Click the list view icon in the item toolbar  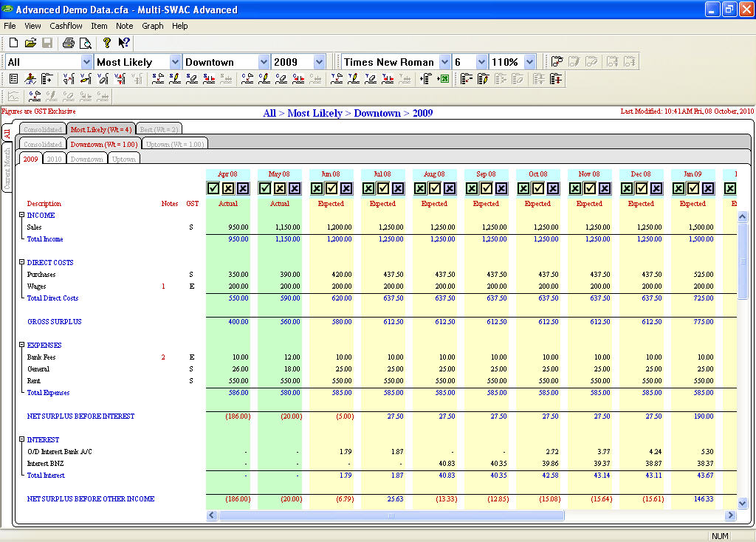tap(14, 79)
